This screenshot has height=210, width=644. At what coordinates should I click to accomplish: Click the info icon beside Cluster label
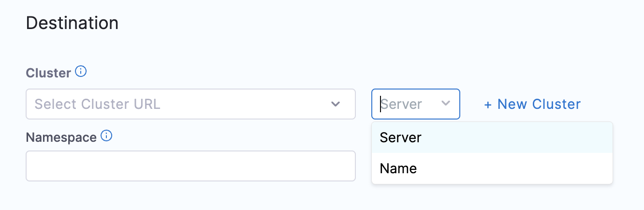(x=81, y=72)
